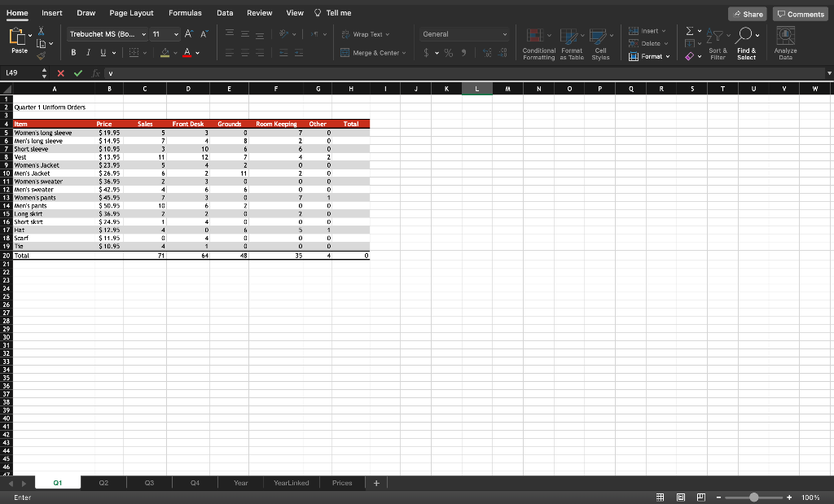Click the Clear eraser icon
This screenshot has height=504, width=834.
(x=689, y=56)
